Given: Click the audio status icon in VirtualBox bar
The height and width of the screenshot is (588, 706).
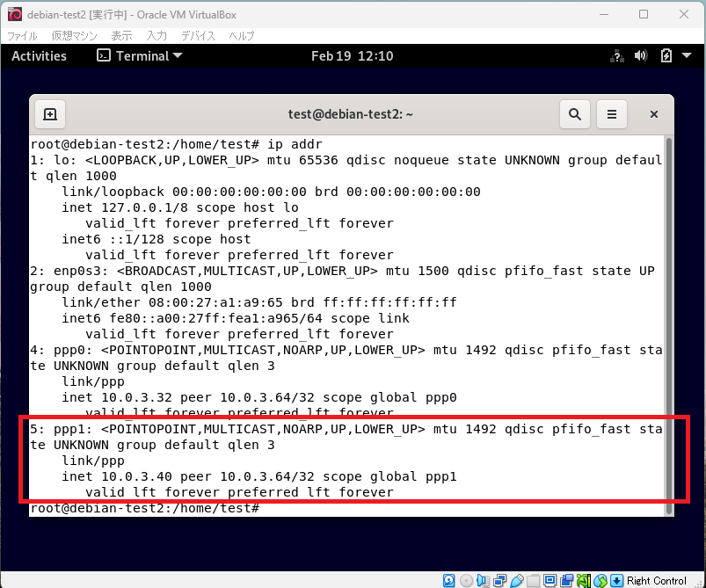Looking at the screenshot, I should tap(484, 580).
